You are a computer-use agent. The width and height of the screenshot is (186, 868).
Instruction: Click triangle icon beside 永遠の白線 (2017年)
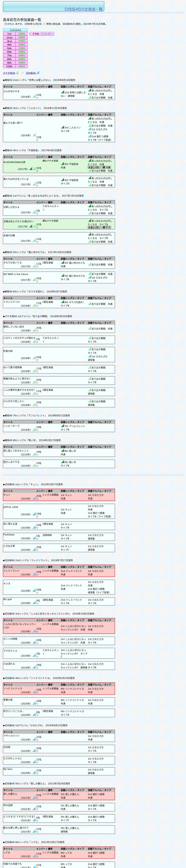pyautogui.click(x=34, y=241)
